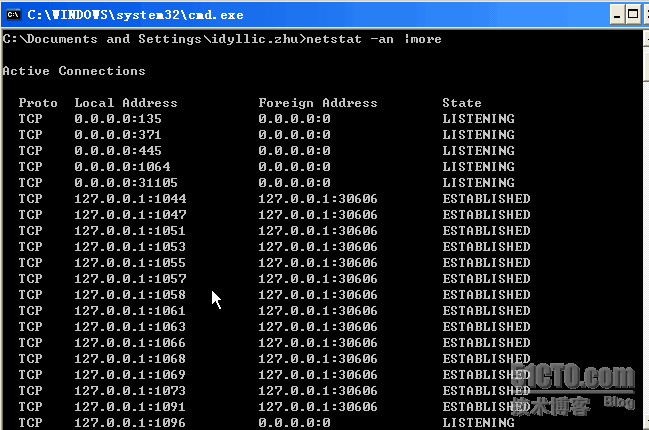Click local address 0.0.0.0:31105
Viewport: 649px width, 430px height.
[126, 183]
